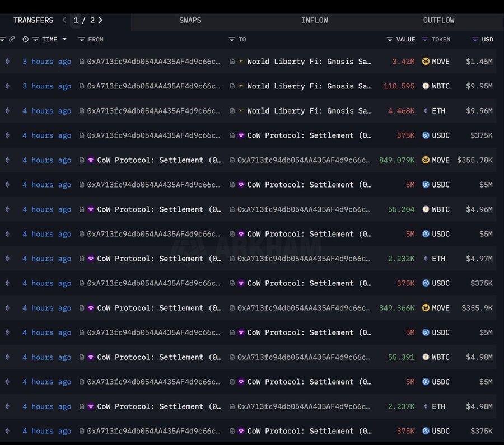The image size is (504, 445).
Task: Open '3 hours ago' link in first row
Action: tap(46, 62)
